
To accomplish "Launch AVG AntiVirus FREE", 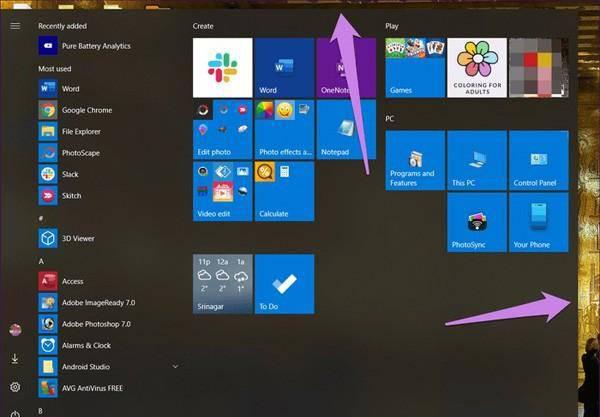I will (x=81, y=388).
